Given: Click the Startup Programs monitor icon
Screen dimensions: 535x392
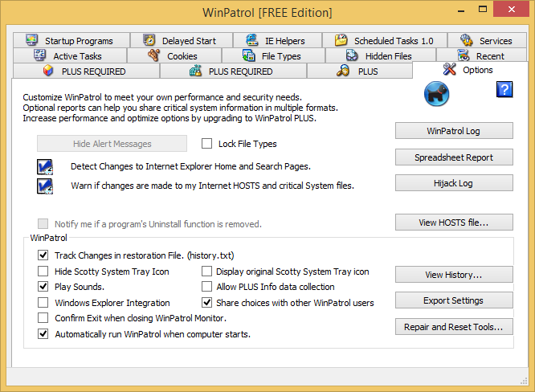Looking at the screenshot, I should pyautogui.click(x=32, y=40).
